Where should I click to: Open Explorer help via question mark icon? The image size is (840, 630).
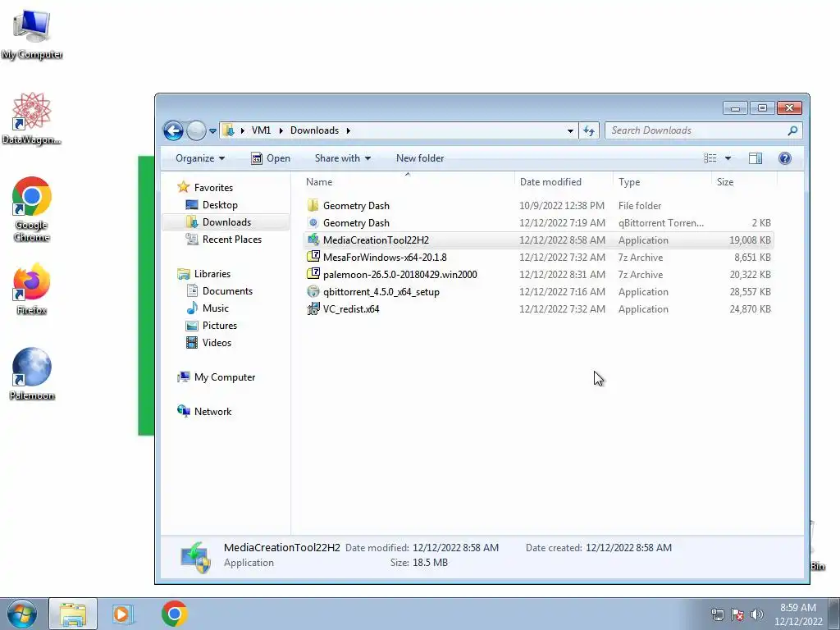785,158
